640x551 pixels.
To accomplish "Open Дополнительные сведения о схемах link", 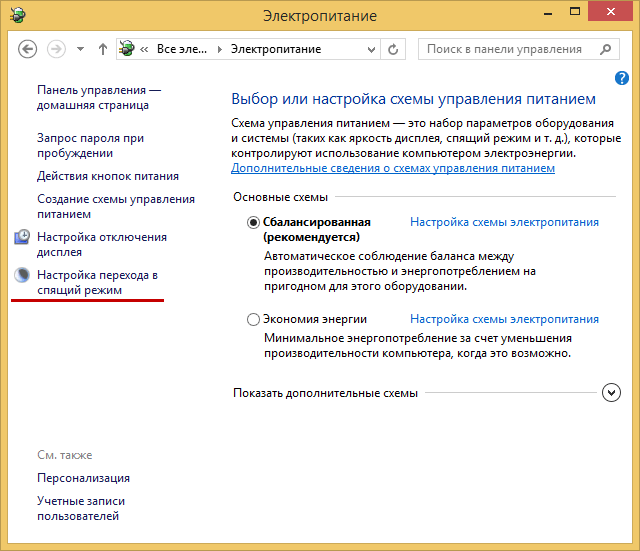I will (392, 169).
